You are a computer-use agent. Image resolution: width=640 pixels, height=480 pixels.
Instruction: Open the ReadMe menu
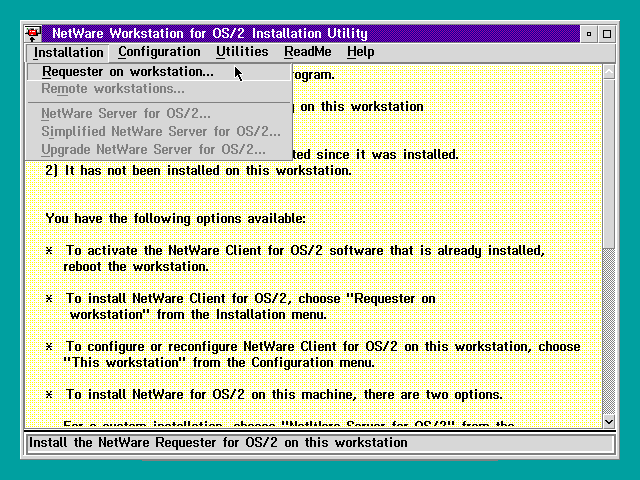pyautogui.click(x=308, y=52)
